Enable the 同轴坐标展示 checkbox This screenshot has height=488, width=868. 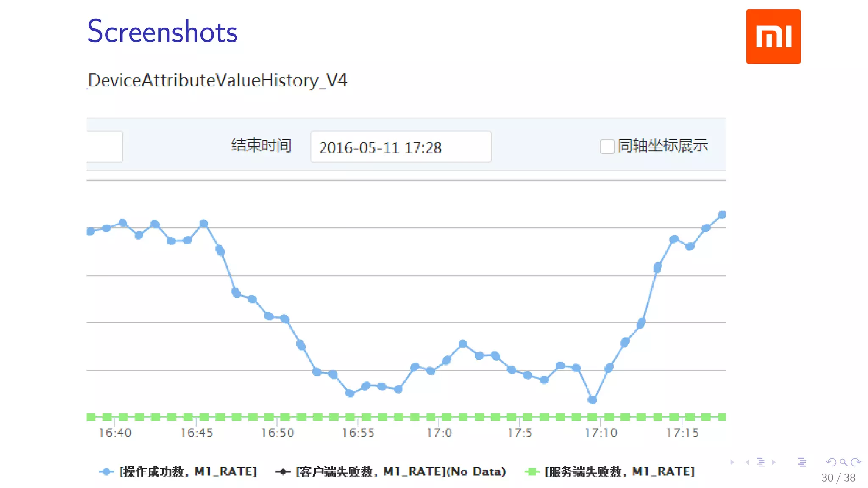[x=607, y=147]
